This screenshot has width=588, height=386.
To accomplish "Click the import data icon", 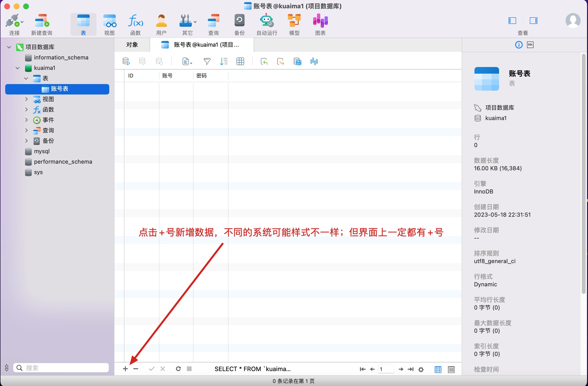I will [x=264, y=61].
